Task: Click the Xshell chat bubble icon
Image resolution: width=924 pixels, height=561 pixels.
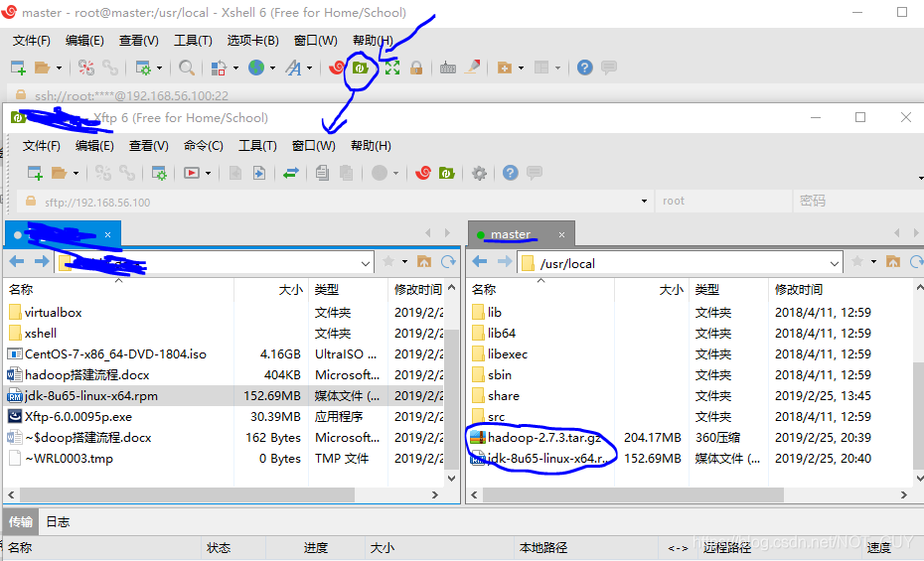Action: [609, 68]
